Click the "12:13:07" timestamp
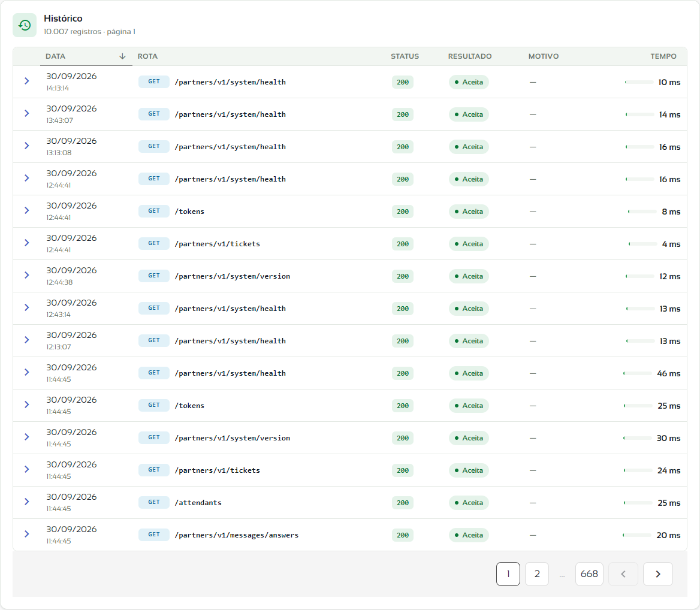This screenshot has height=610, width=700. pos(59,347)
